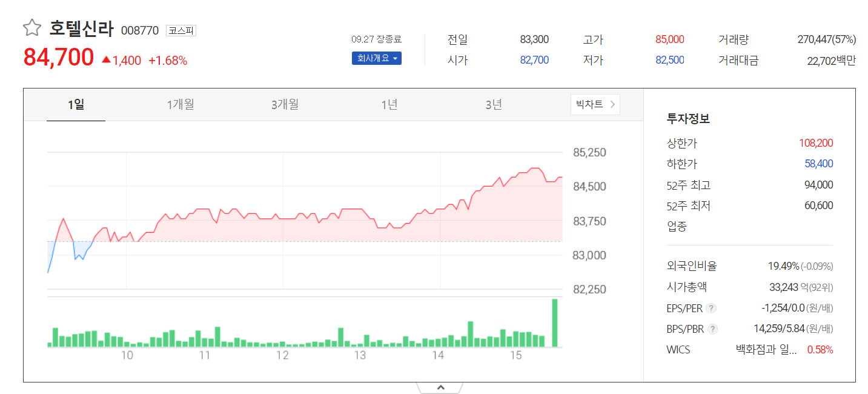Click the 저가 value 82,500
This screenshot has height=394, width=868.
670,60
